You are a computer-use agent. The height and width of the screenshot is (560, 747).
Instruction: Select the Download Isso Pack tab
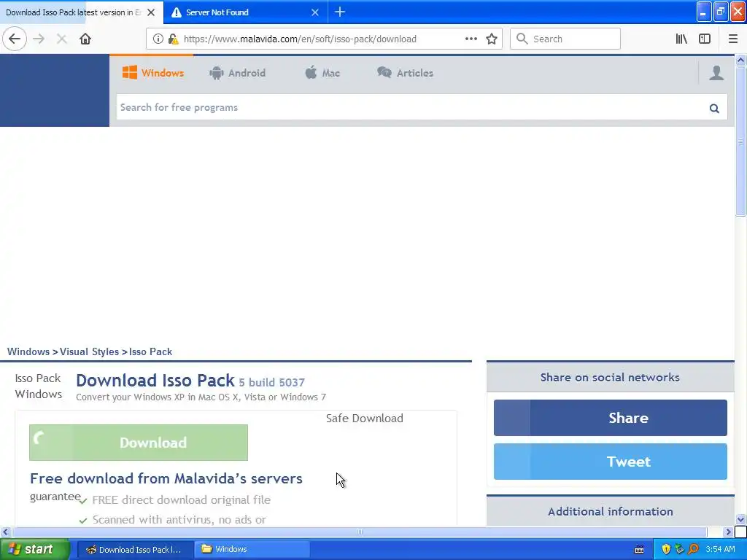click(x=82, y=12)
